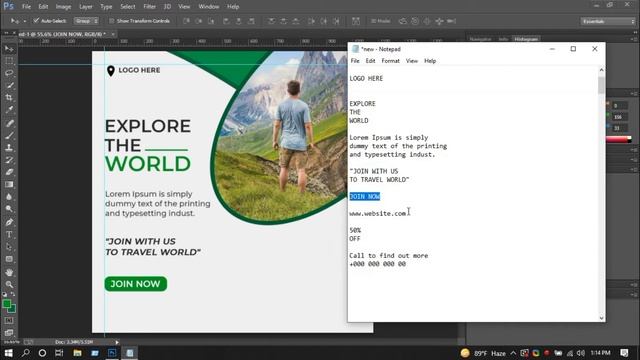Swap foreground and background colors
Viewport: 640px width, 360px height.
point(13,294)
